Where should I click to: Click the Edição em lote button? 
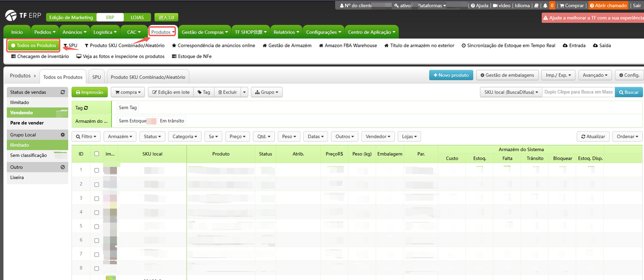point(171,92)
